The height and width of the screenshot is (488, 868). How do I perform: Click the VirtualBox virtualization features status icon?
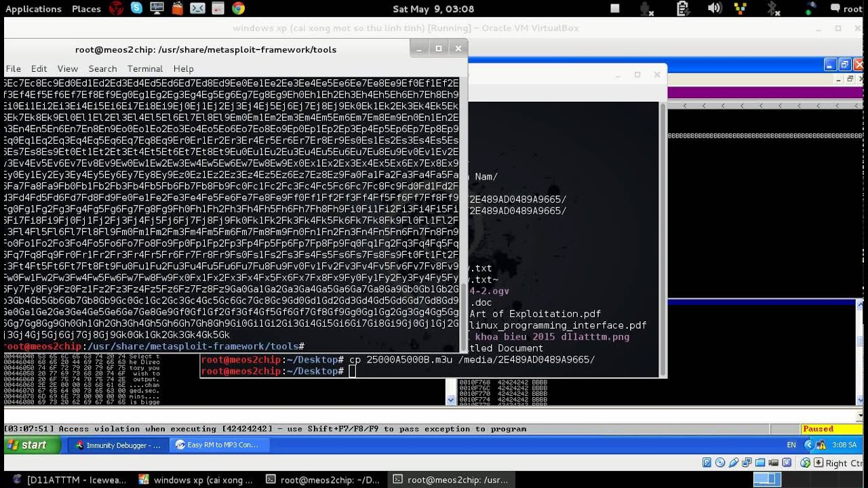coord(787,463)
